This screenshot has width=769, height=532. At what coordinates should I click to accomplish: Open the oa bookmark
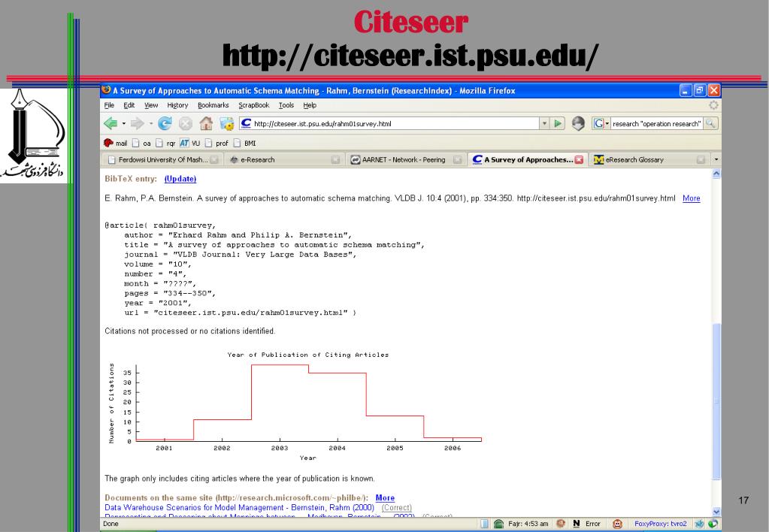[x=141, y=144]
